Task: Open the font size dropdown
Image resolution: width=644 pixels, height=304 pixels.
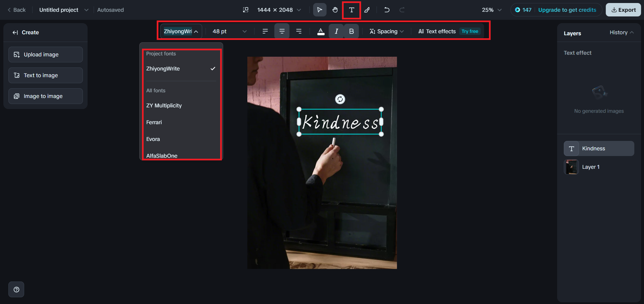Action: click(x=229, y=31)
